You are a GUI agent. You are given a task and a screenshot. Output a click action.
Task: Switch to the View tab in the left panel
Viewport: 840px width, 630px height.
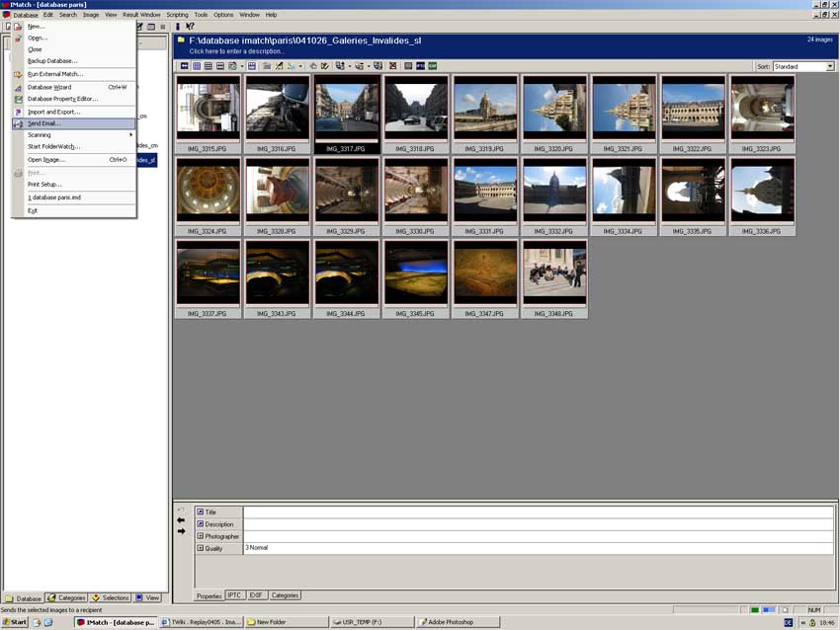pos(147,597)
